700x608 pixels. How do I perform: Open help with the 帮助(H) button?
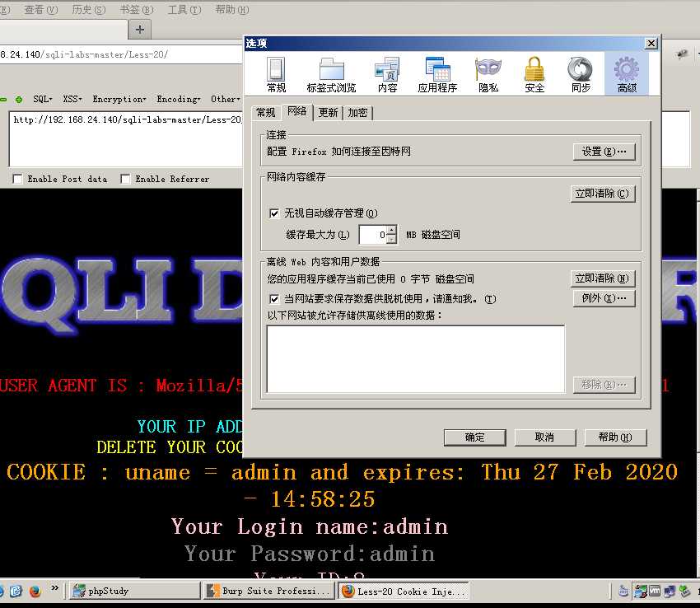[615, 437]
